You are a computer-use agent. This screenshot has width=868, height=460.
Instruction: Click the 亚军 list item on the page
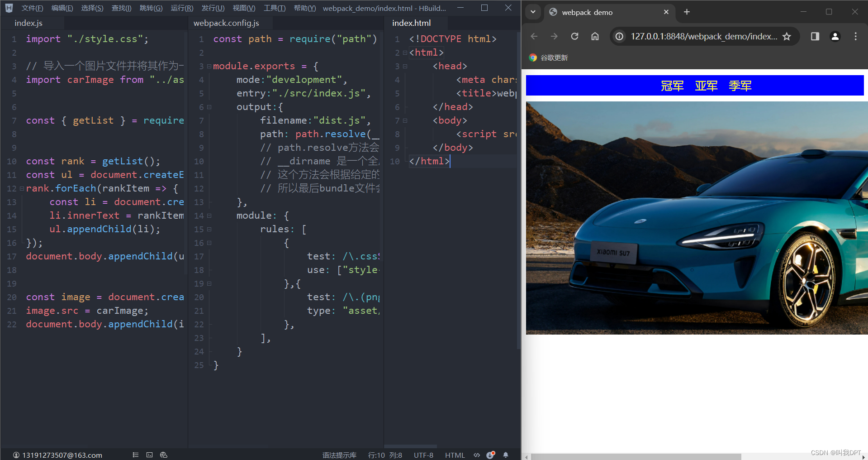pos(706,86)
